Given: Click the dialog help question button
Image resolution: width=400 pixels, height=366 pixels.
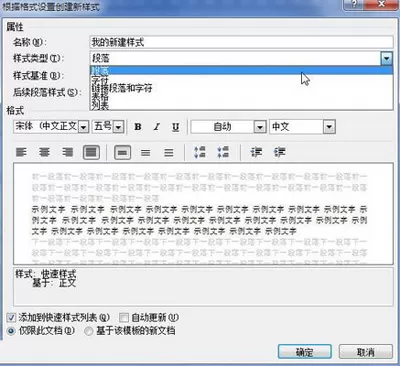Looking at the screenshot, I should pos(354,4).
